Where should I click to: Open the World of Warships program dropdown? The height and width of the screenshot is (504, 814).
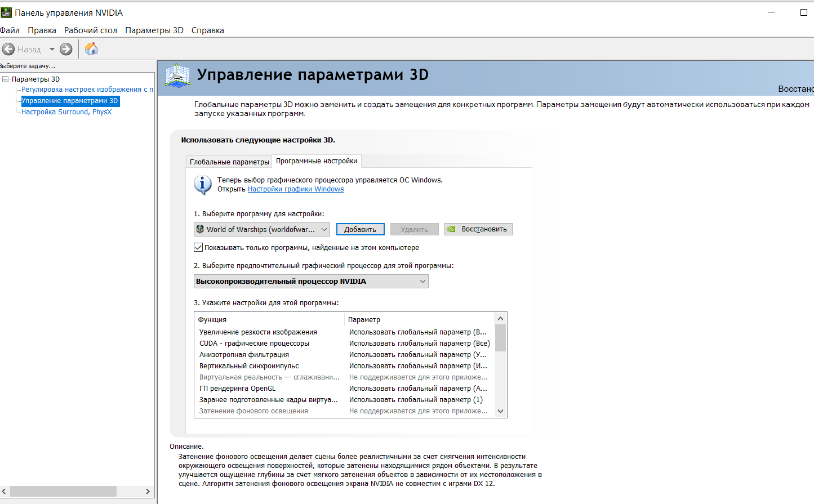pyautogui.click(x=262, y=229)
